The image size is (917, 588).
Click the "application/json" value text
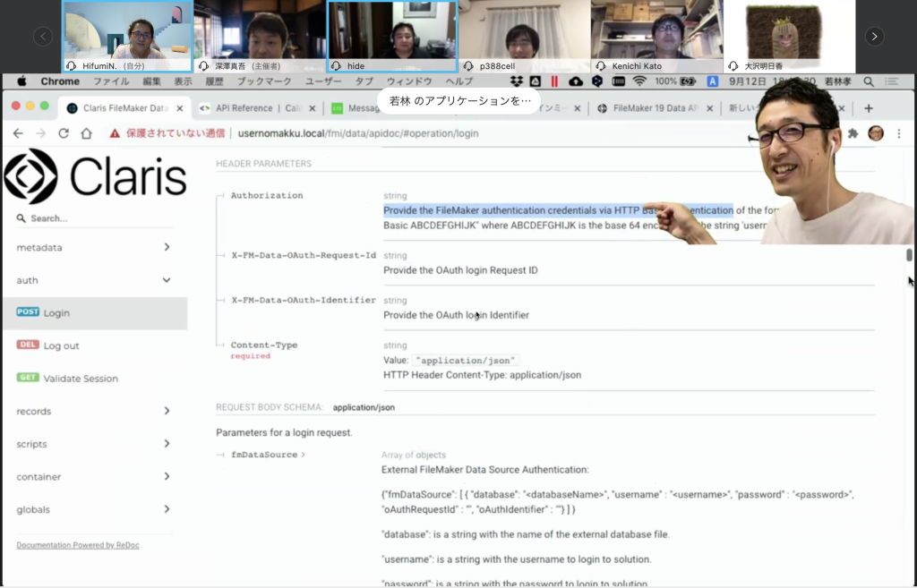pyautogui.click(x=466, y=360)
